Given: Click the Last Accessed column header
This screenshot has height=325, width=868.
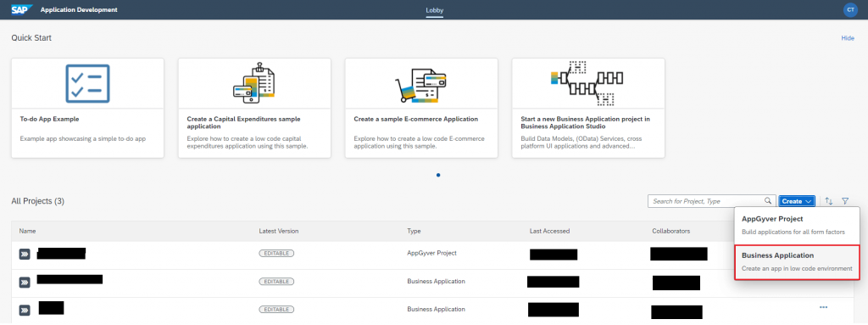Looking at the screenshot, I should [x=549, y=231].
